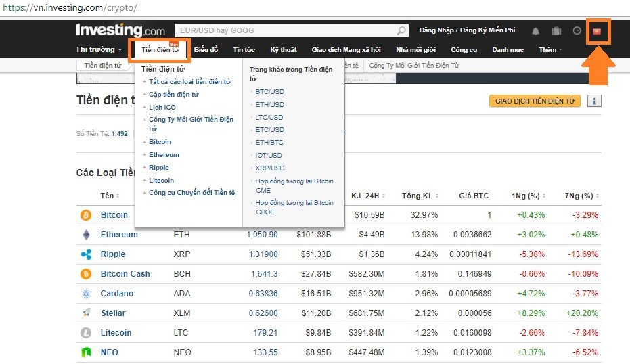Click the Investing.com logo
This screenshot has height=364, width=630.
(120, 30)
